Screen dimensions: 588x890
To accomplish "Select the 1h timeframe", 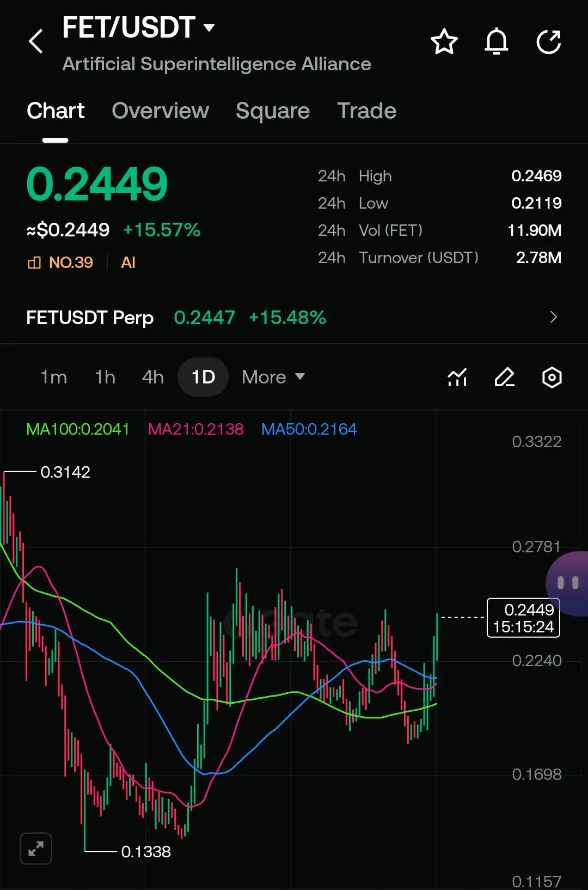I will point(105,377).
